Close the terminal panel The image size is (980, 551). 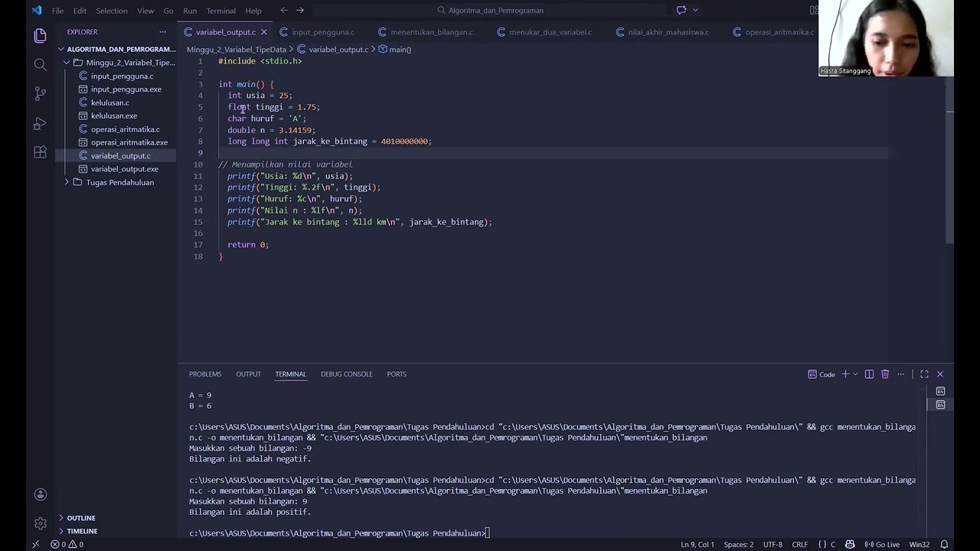pos(940,374)
